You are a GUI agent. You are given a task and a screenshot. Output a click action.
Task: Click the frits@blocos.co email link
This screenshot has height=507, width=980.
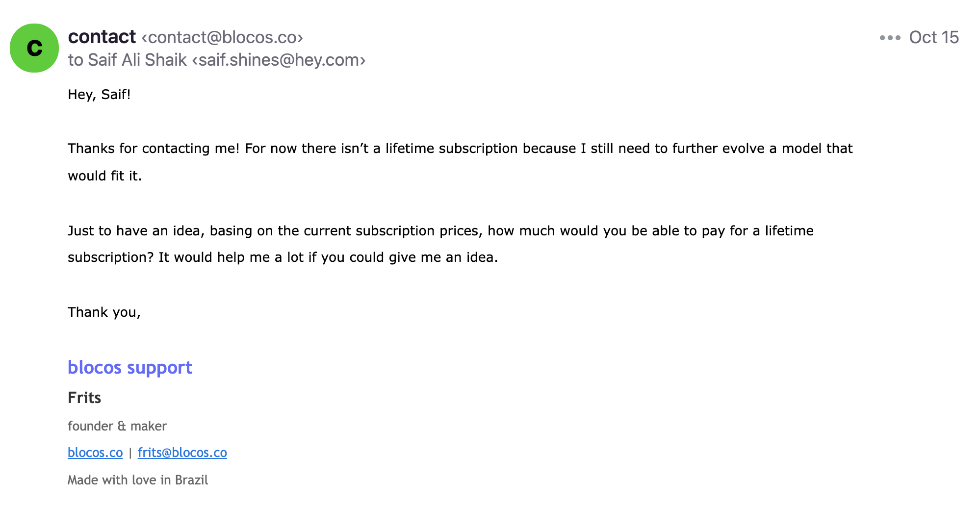(x=182, y=453)
